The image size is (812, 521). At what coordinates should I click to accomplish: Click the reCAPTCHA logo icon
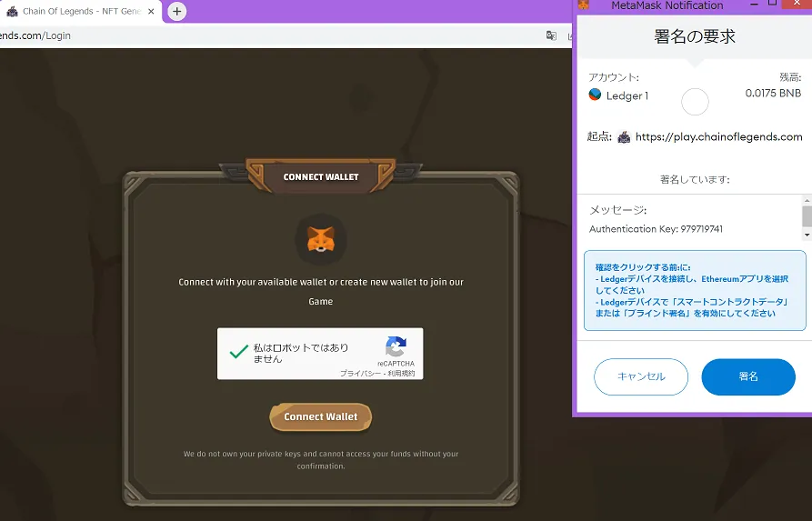(396, 346)
